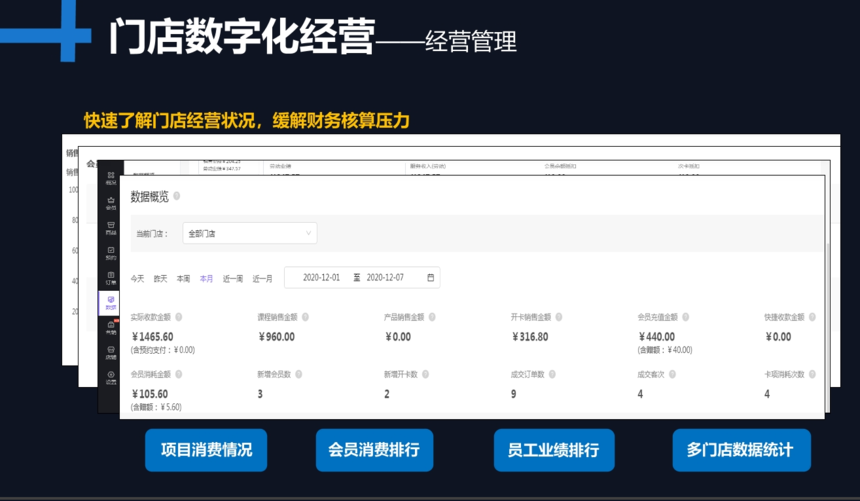
Task: Open 营销 marketing icon with red badge
Action: tap(111, 328)
